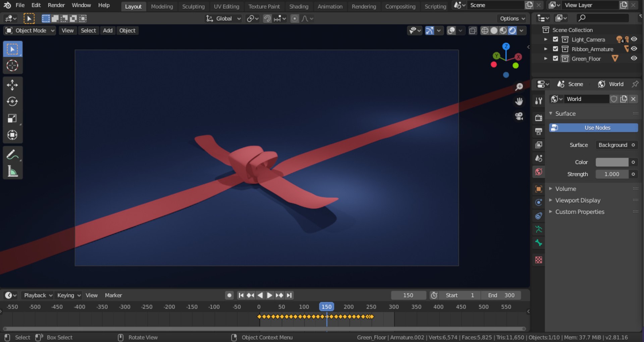Select the Measure tool
Viewport: 644px width, 342px height.
pyautogui.click(x=12, y=172)
